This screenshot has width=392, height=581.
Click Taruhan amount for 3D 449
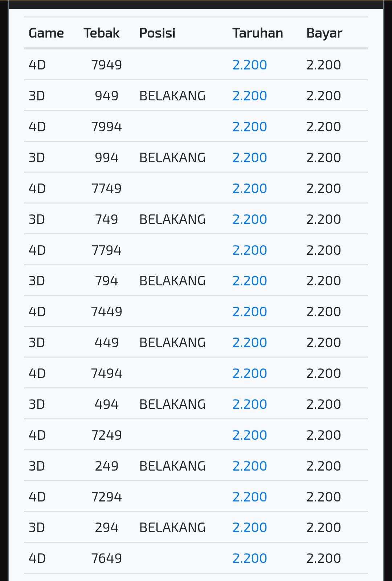tap(250, 343)
